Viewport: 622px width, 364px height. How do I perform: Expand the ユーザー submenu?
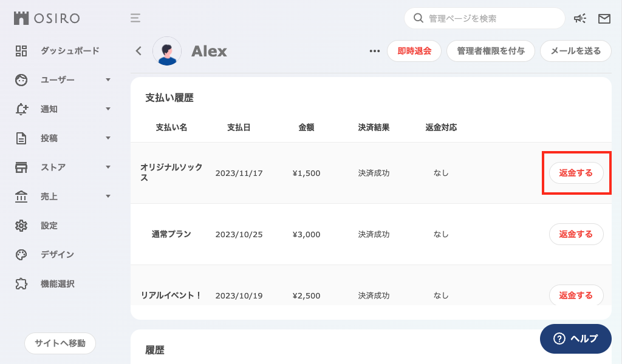click(108, 80)
